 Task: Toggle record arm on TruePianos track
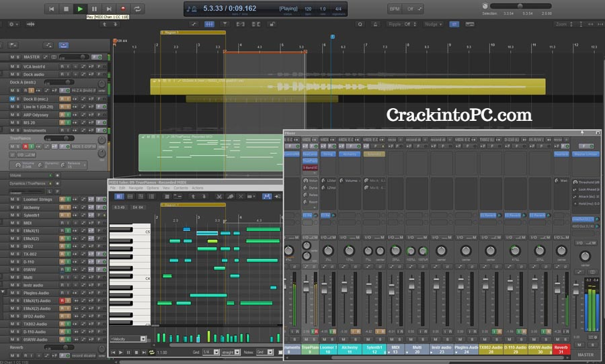pos(26,146)
